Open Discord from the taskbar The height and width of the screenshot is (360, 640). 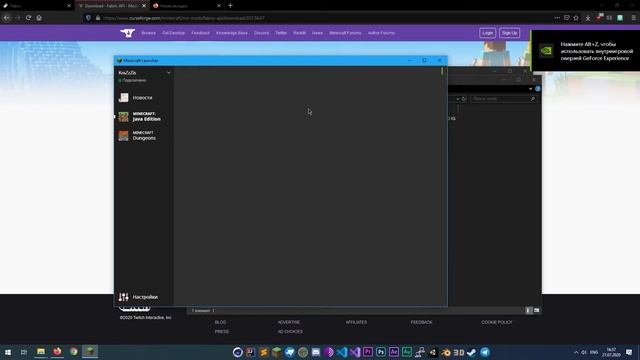click(316, 352)
